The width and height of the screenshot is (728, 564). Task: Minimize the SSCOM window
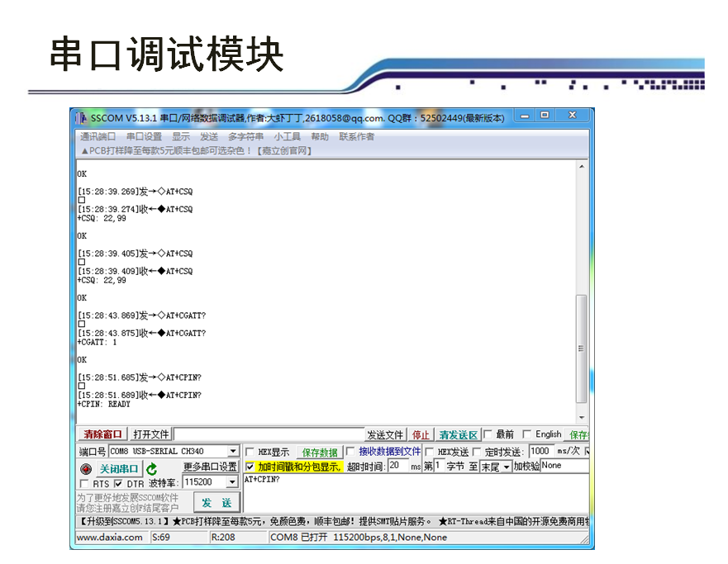pos(525,116)
